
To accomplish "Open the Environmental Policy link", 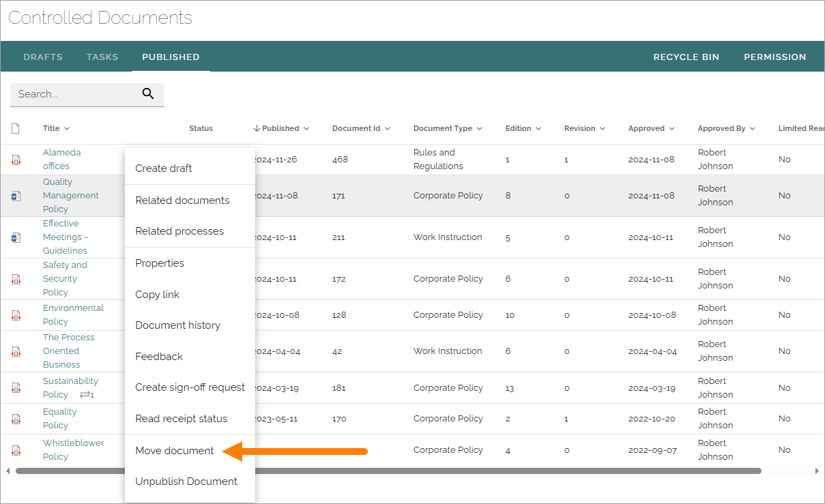I will (73, 315).
